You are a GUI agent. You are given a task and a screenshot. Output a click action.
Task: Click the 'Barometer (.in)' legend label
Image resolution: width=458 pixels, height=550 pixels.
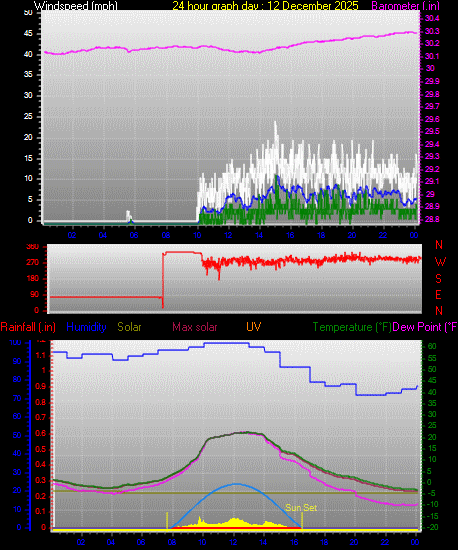click(x=405, y=6)
